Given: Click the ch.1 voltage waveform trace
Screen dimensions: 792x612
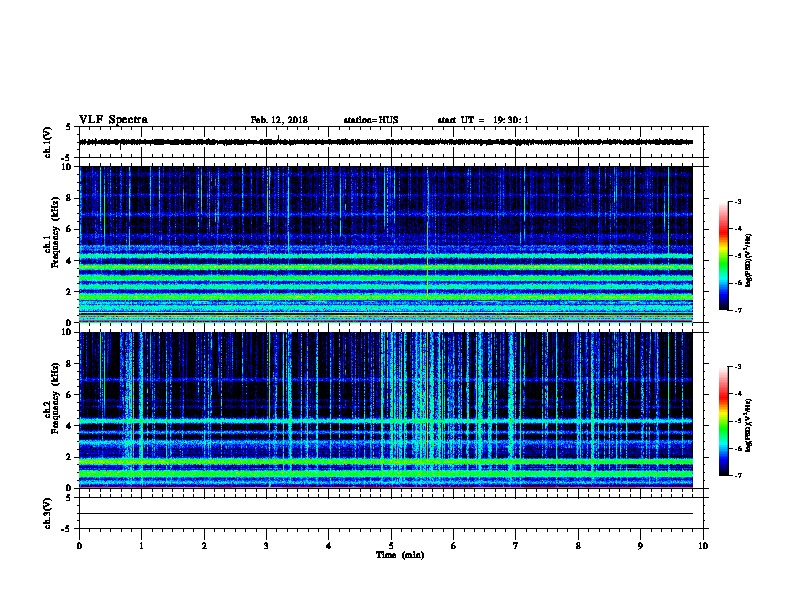Looking at the screenshot, I should click(x=386, y=142).
